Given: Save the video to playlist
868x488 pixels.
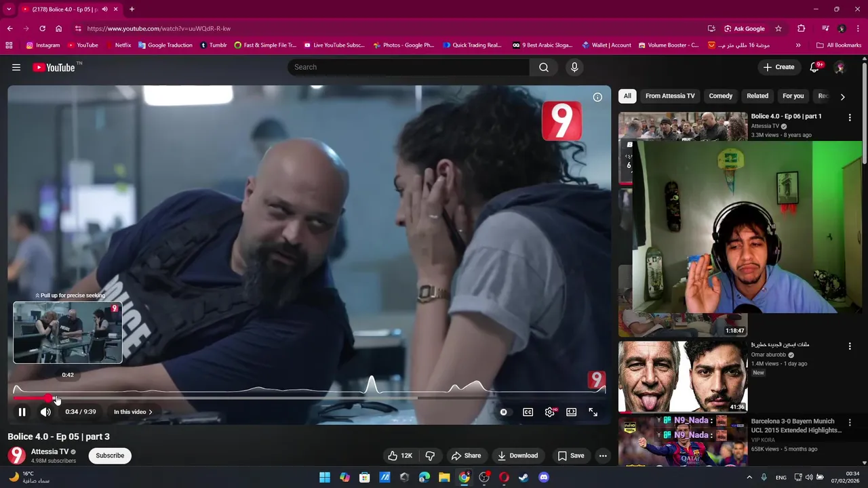Looking at the screenshot, I should pos(571,455).
